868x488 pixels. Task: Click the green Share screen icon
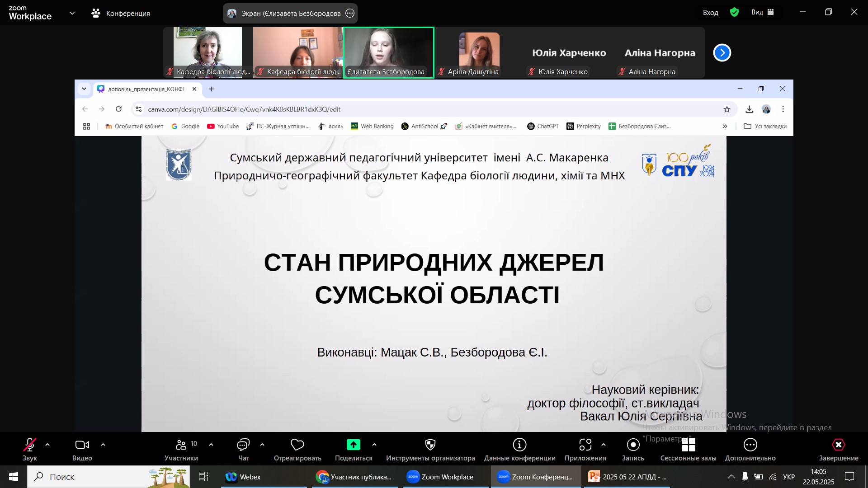[x=353, y=446]
